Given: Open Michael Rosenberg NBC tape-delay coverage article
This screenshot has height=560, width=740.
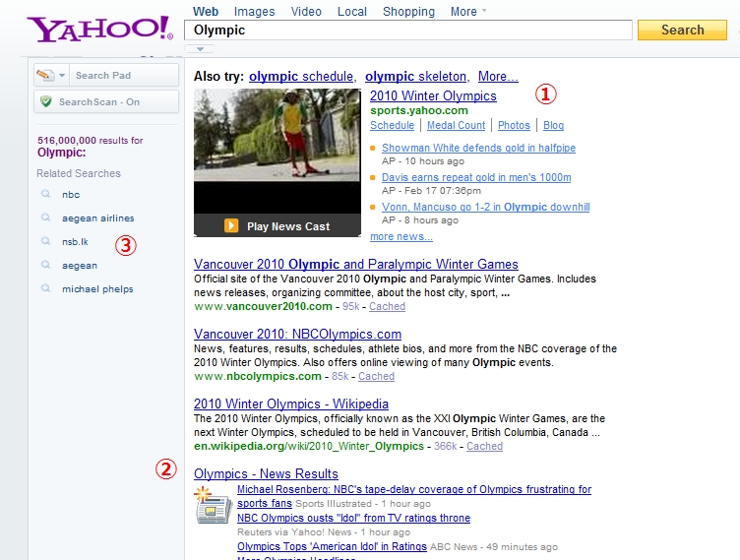Looking at the screenshot, I should click(414, 496).
